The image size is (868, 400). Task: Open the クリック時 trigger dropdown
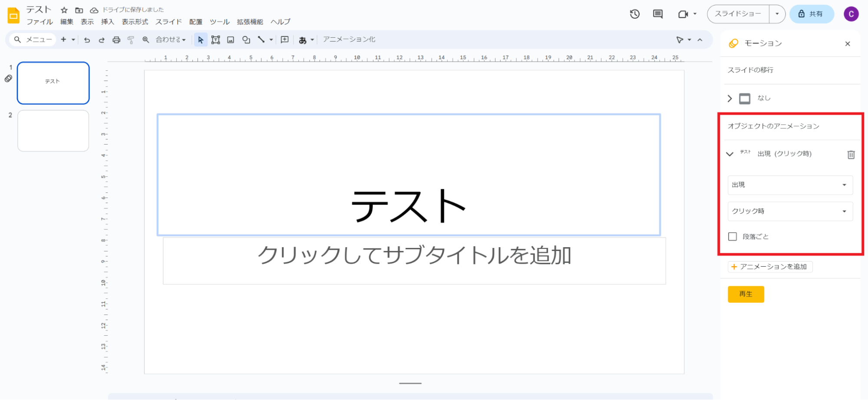coord(790,211)
